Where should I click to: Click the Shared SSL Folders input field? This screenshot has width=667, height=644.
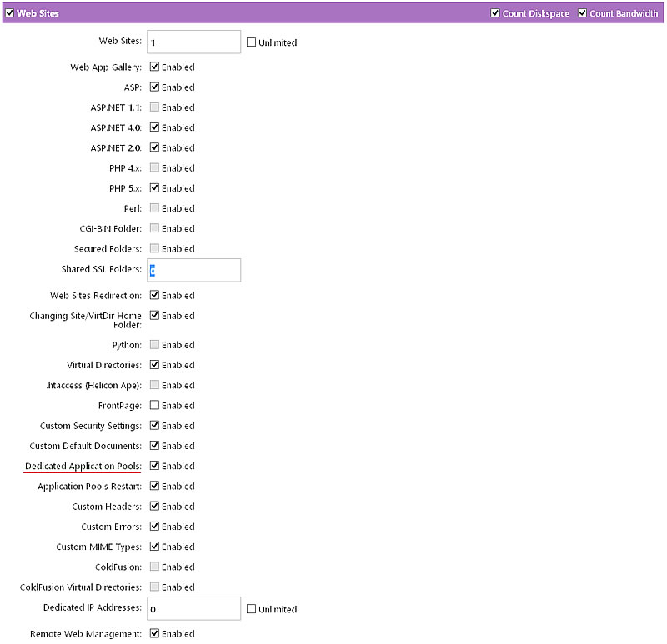pos(194,270)
